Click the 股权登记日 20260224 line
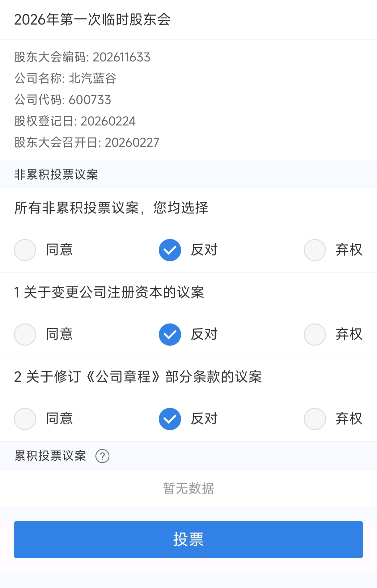The width and height of the screenshot is (377, 588). coord(75,121)
